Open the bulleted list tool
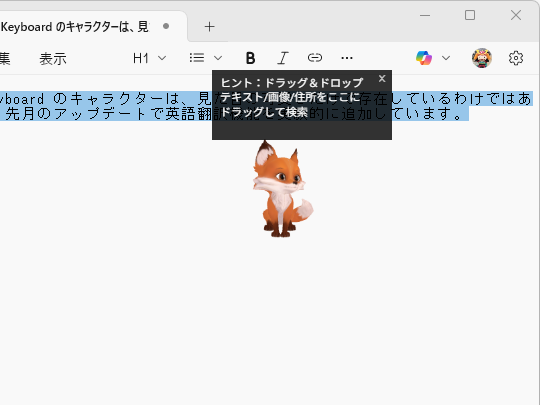The width and height of the screenshot is (540, 405). coord(197,58)
